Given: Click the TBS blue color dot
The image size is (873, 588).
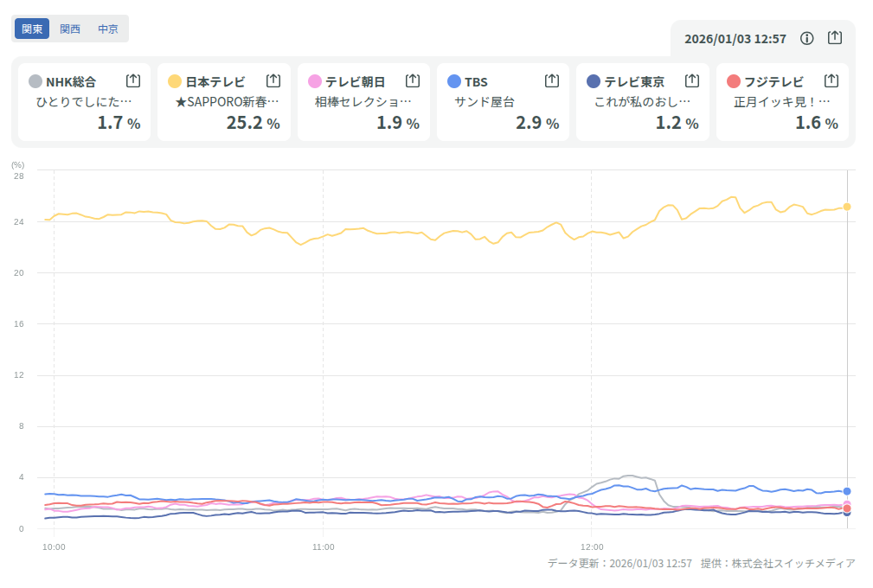Looking at the screenshot, I should [x=454, y=82].
